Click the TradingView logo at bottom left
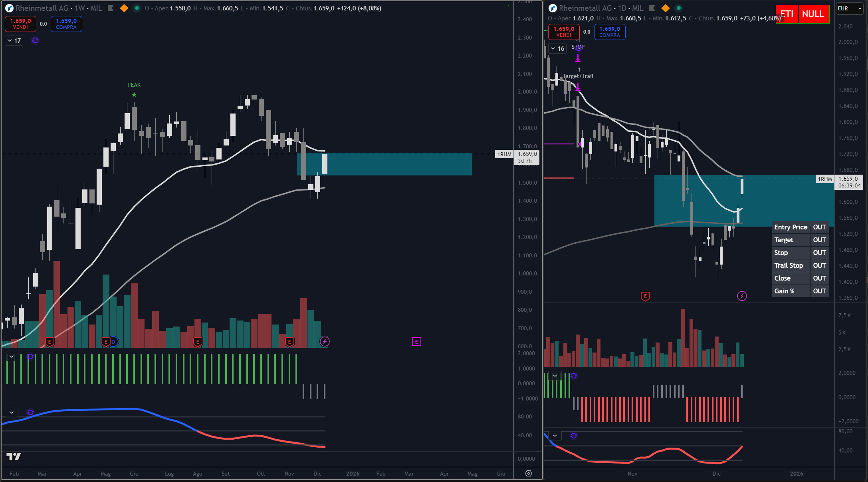The image size is (868, 482). (14, 456)
